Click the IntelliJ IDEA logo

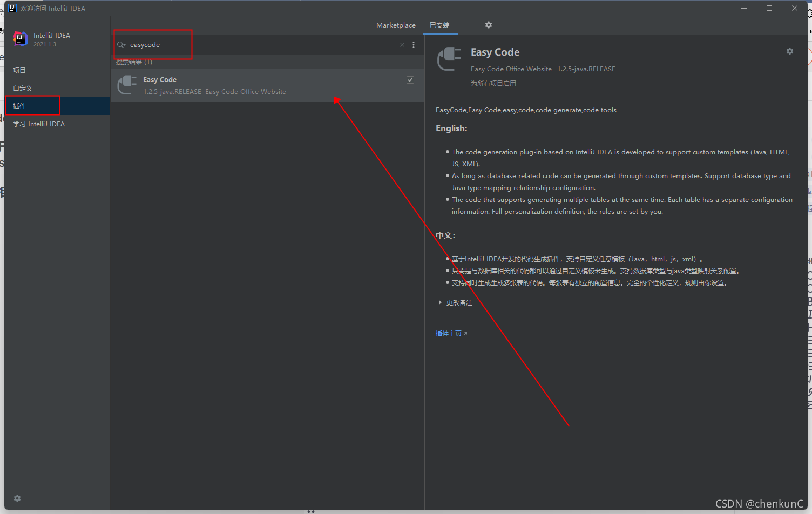click(x=21, y=39)
